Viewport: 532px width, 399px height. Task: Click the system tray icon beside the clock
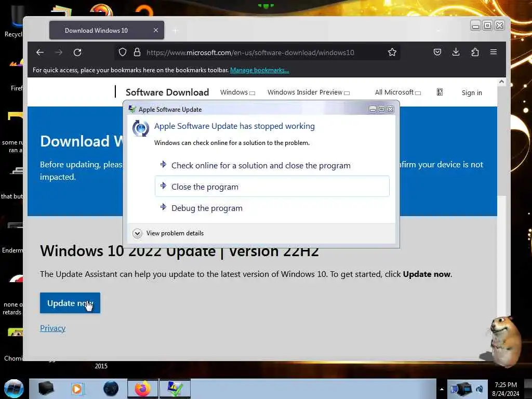(480, 389)
